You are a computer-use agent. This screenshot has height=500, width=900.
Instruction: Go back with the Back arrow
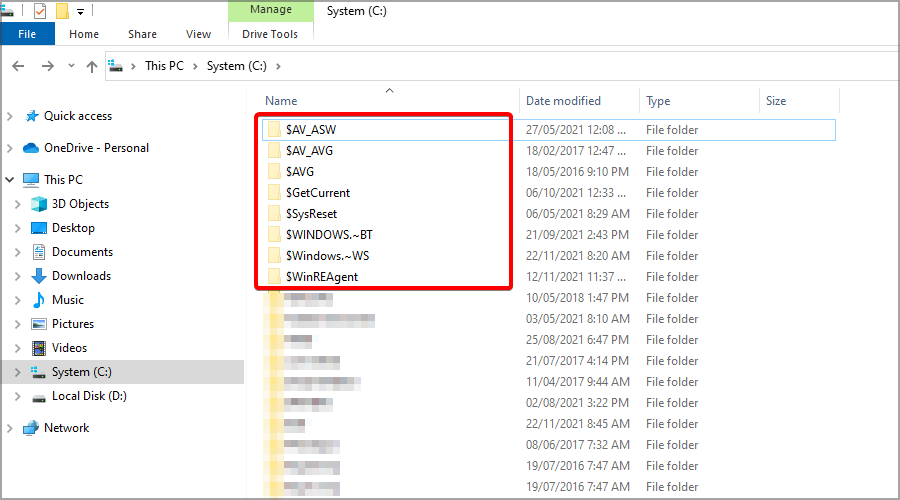point(18,66)
